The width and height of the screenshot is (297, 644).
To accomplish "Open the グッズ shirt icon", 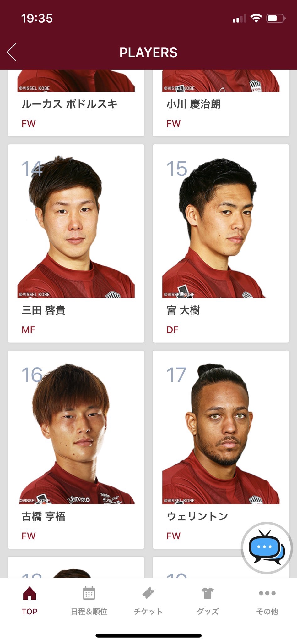I will tap(208, 593).
